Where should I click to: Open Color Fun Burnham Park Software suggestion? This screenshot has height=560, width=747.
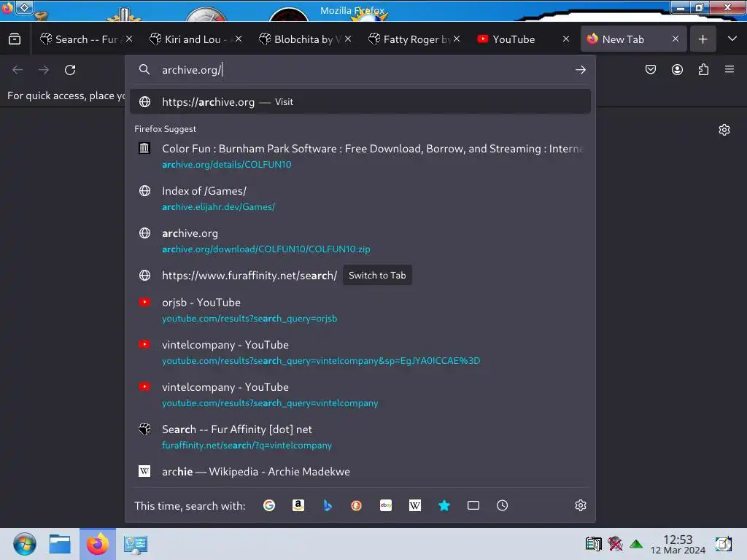point(360,156)
